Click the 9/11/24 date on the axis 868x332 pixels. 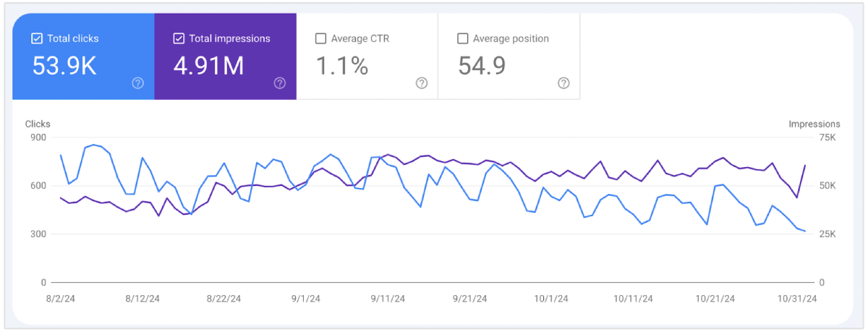click(388, 298)
